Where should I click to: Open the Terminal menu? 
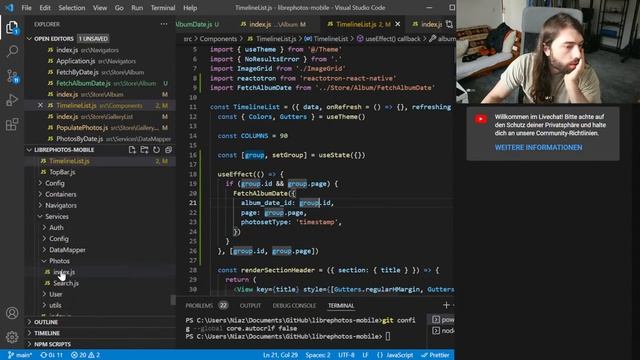[163, 7]
